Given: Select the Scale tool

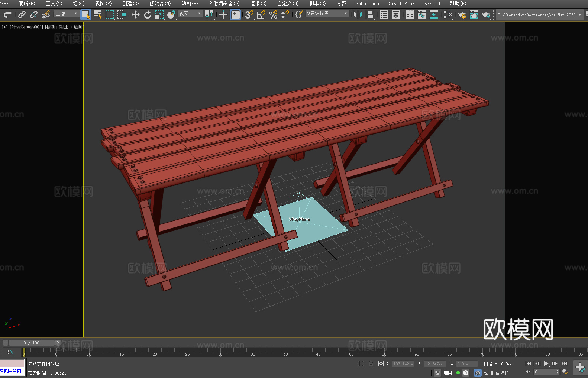Looking at the screenshot, I should click(x=159, y=14).
